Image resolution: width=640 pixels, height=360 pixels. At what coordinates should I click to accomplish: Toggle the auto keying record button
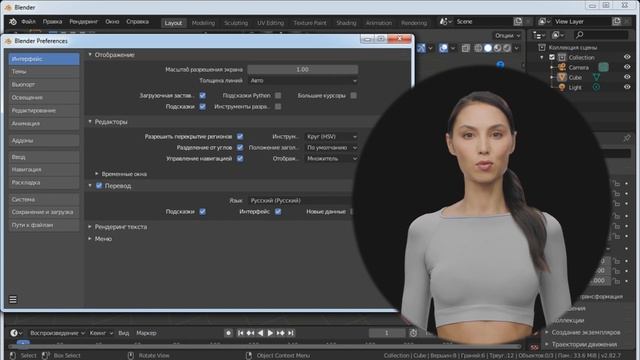229,333
